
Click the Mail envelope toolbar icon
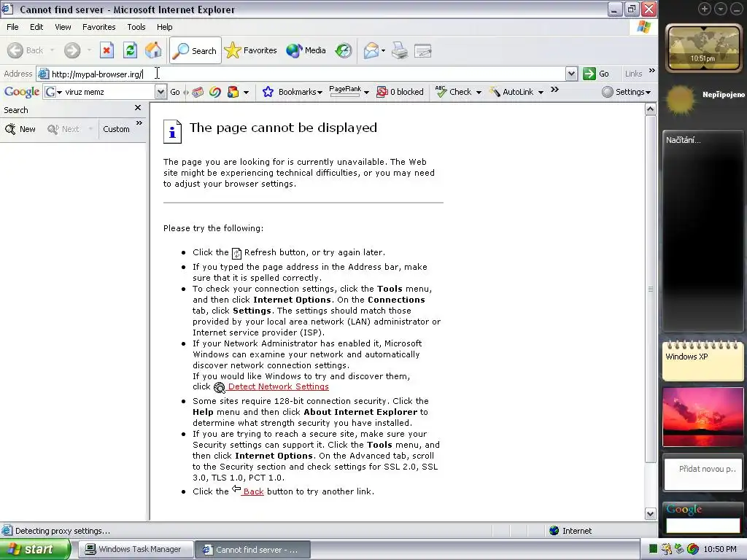[x=371, y=50]
